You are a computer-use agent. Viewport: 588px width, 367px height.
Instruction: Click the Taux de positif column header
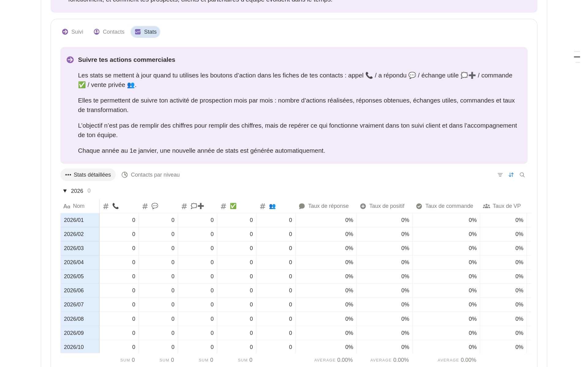point(384,206)
